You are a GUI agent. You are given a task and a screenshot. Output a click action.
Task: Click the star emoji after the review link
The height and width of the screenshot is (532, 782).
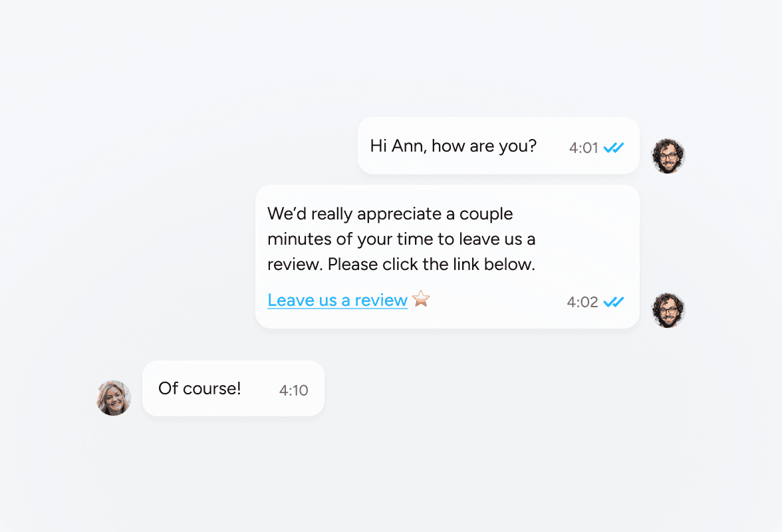click(421, 299)
